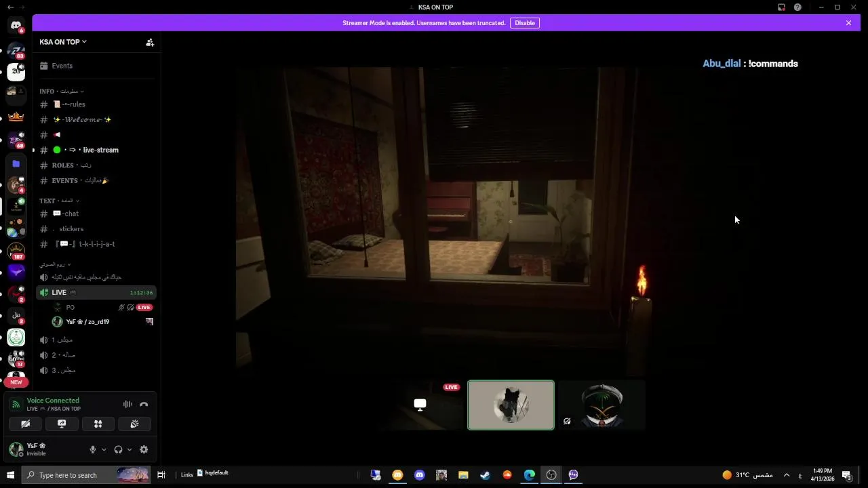Viewport: 868px width, 488px height.
Task: Open the KSA ON TOP server menu
Action: click(x=63, y=42)
